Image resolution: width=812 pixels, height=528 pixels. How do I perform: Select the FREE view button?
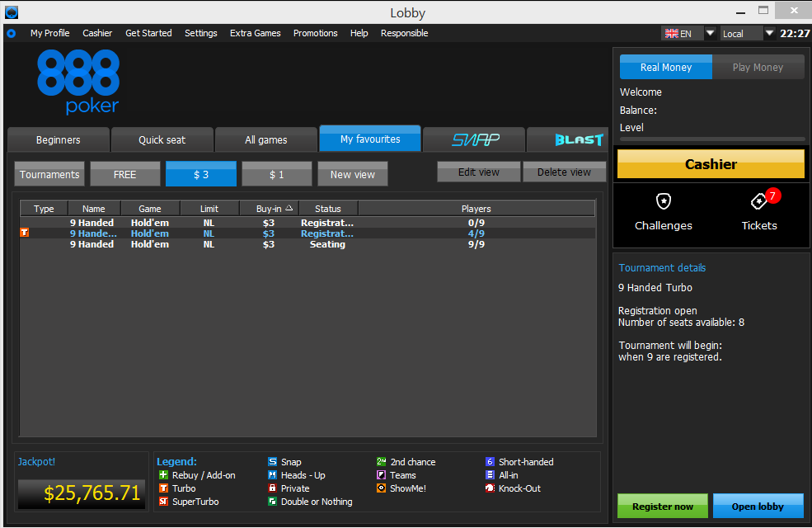[x=124, y=174]
